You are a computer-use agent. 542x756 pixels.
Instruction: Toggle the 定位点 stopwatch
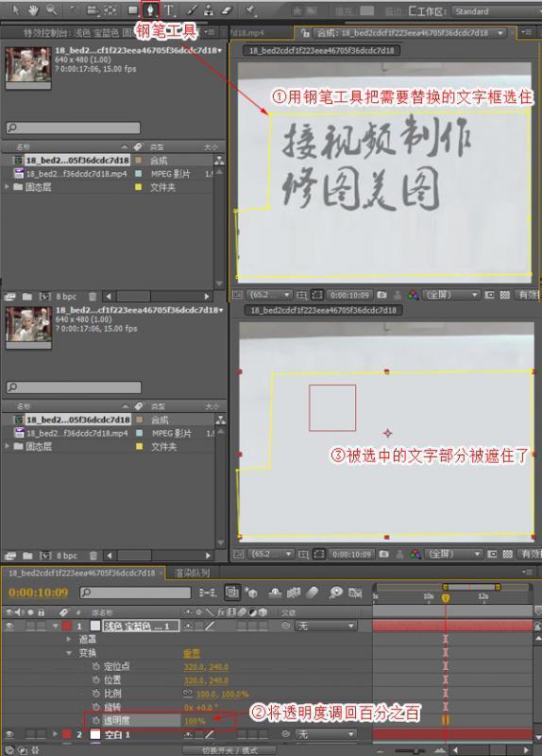(96, 666)
